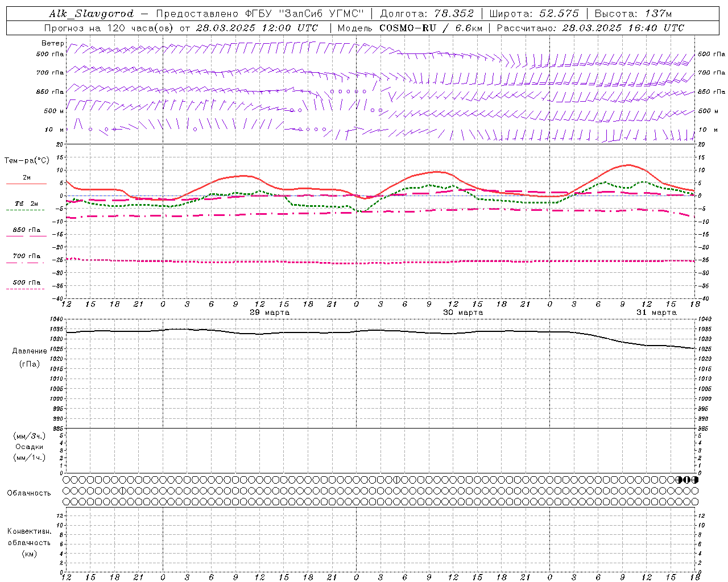Click the forecast start time 28.03.2025 12:00 UTC
The height and width of the screenshot is (582, 728).
pos(257,28)
